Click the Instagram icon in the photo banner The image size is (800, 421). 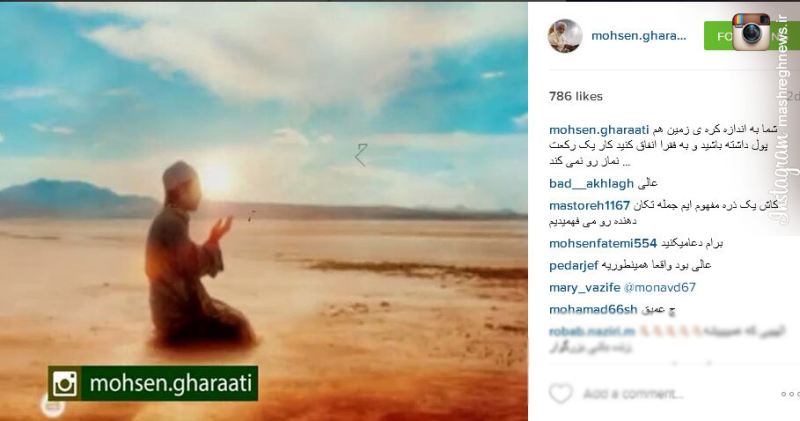click(x=65, y=384)
